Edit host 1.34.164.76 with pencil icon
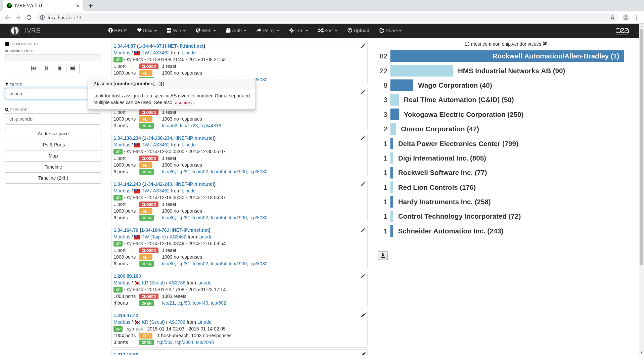 (x=363, y=230)
